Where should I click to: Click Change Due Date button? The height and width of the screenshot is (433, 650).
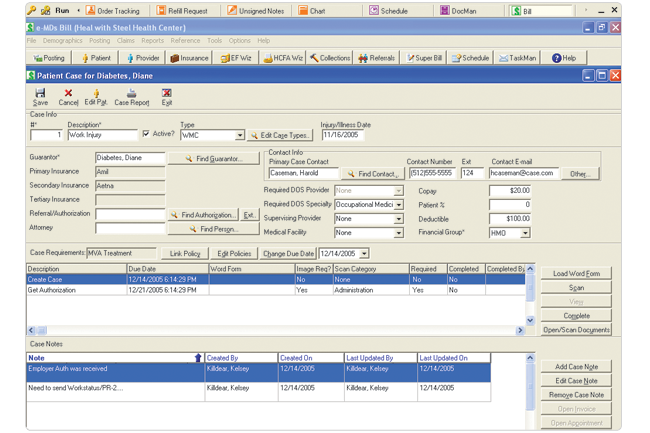(x=288, y=254)
